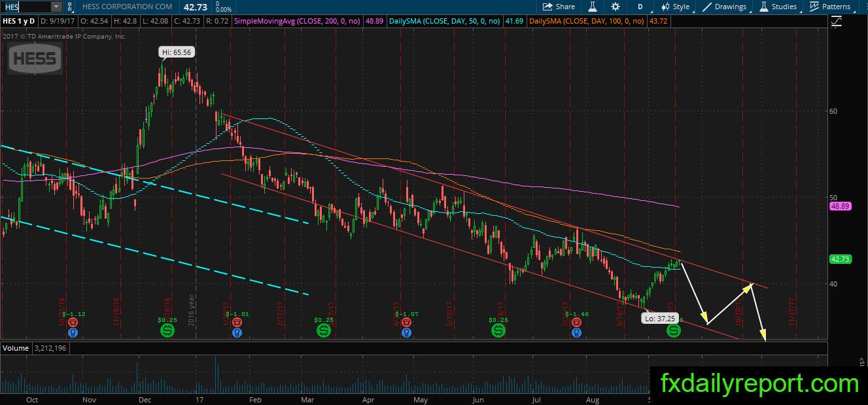868x405 pixels.
Task: Click dividend dollar icon beside 2016 year label
Action: 167,331
